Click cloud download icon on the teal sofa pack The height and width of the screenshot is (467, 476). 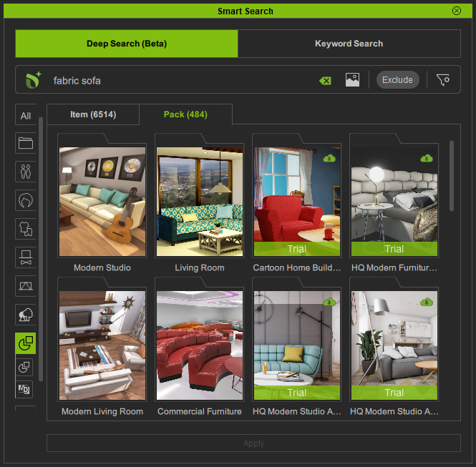tap(329, 302)
